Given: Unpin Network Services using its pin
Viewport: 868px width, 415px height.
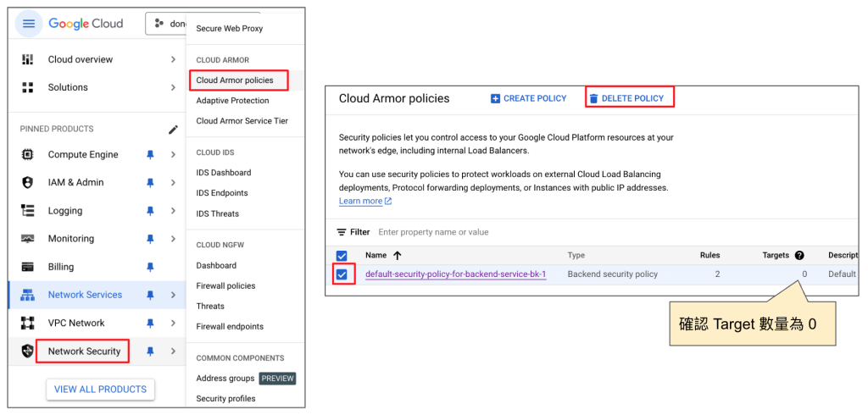Looking at the screenshot, I should click(x=150, y=295).
